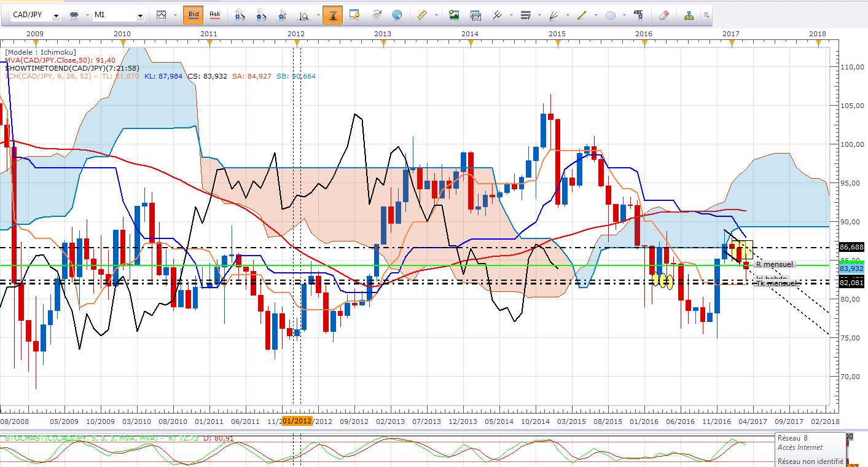Click the zoom out magnifier icon

pyautogui.click(x=261, y=15)
